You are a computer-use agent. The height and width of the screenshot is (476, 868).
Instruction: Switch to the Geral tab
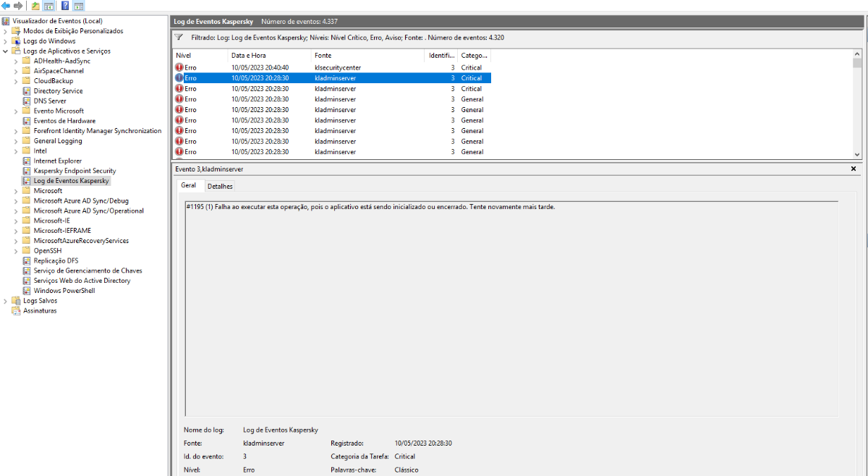[x=188, y=185]
